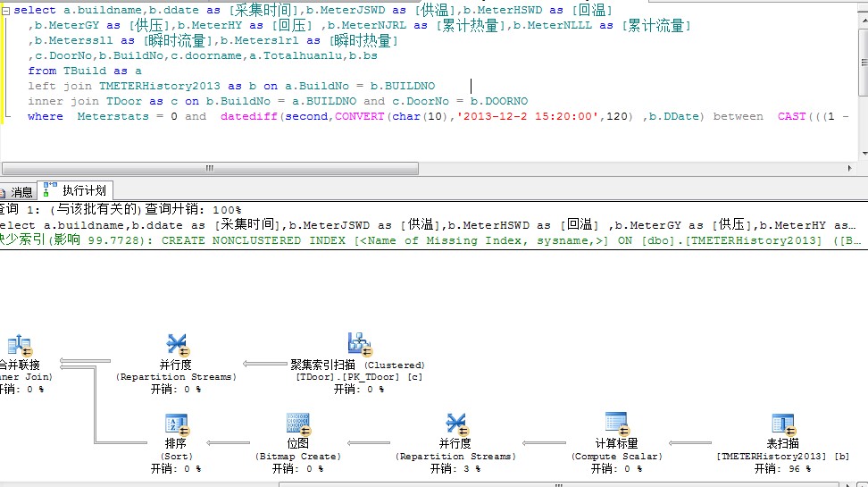Screen dimensions: 868x487
Task: Click the editor horizontal scroll right arrow
Action: (x=850, y=168)
